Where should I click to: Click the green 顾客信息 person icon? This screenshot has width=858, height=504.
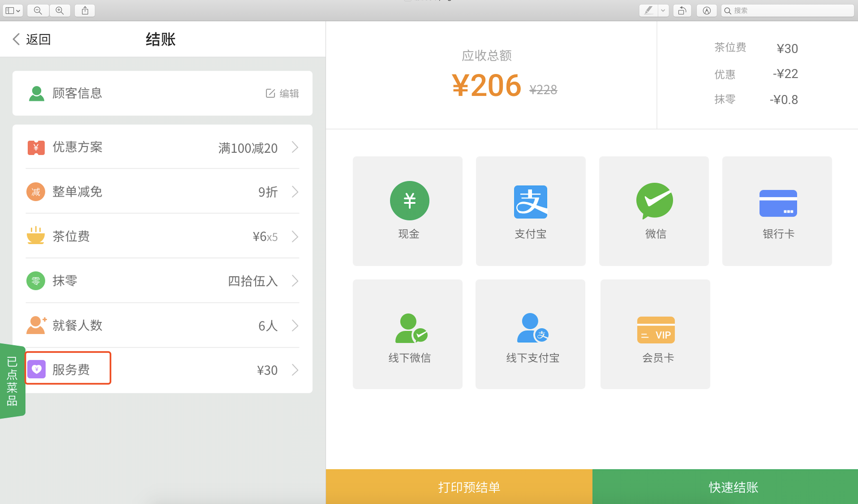point(37,94)
